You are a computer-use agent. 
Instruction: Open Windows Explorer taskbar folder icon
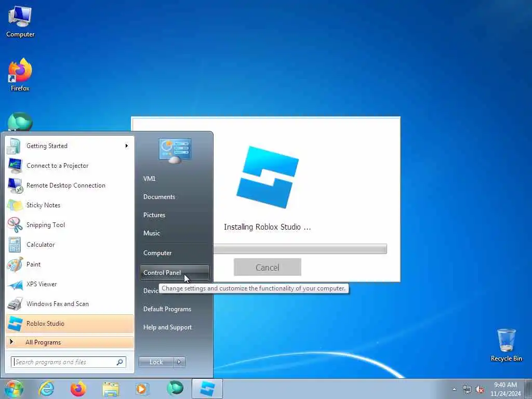[111, 389]
